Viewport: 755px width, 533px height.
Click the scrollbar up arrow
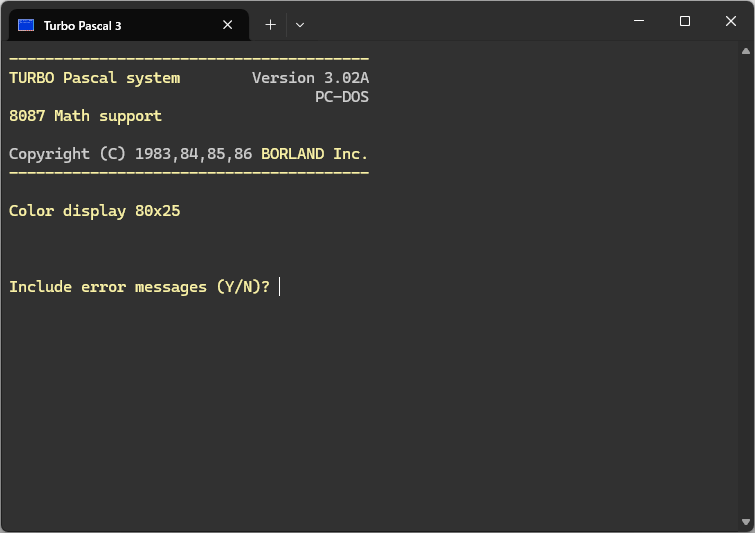[746, 51]
